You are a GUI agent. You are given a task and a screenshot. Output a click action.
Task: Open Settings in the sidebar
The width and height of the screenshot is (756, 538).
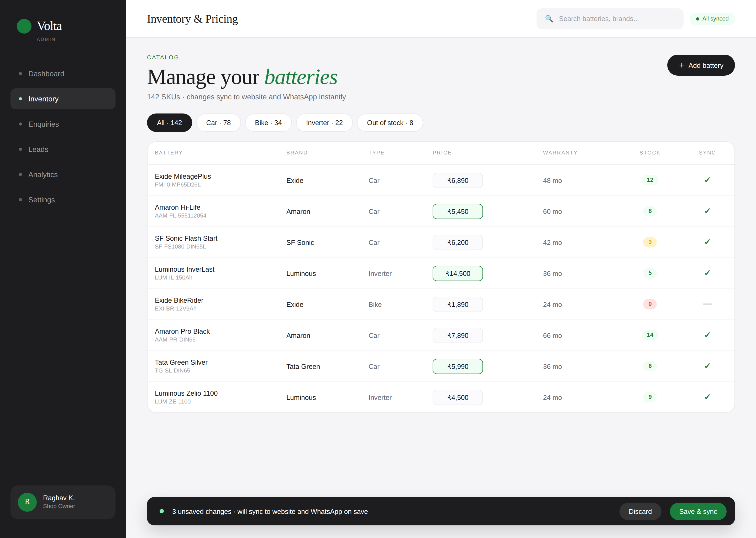point(63,200)
